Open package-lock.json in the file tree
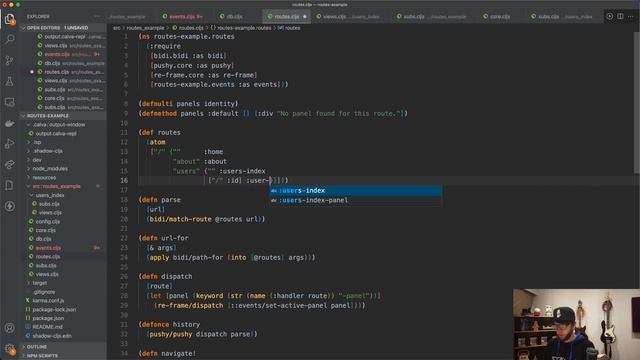 54,310
